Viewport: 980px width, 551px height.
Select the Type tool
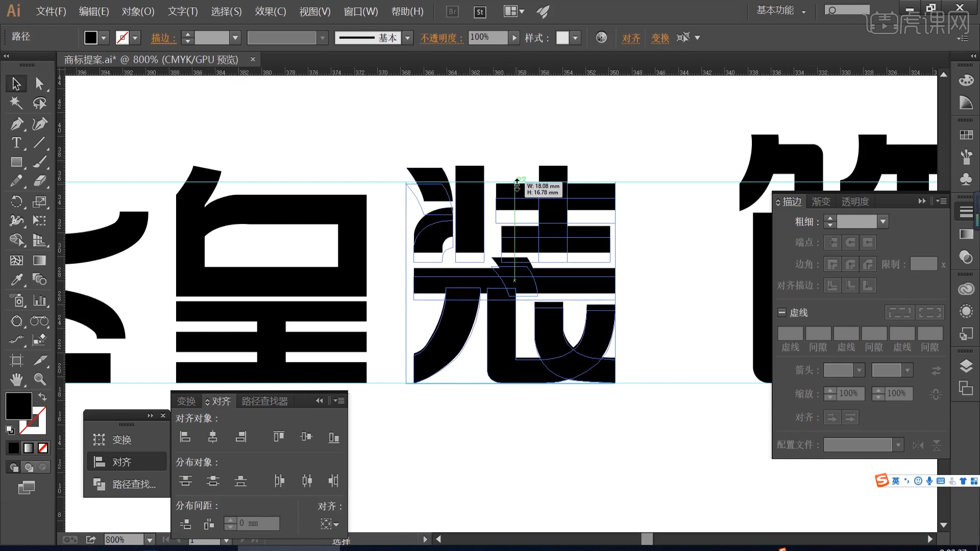16,143
